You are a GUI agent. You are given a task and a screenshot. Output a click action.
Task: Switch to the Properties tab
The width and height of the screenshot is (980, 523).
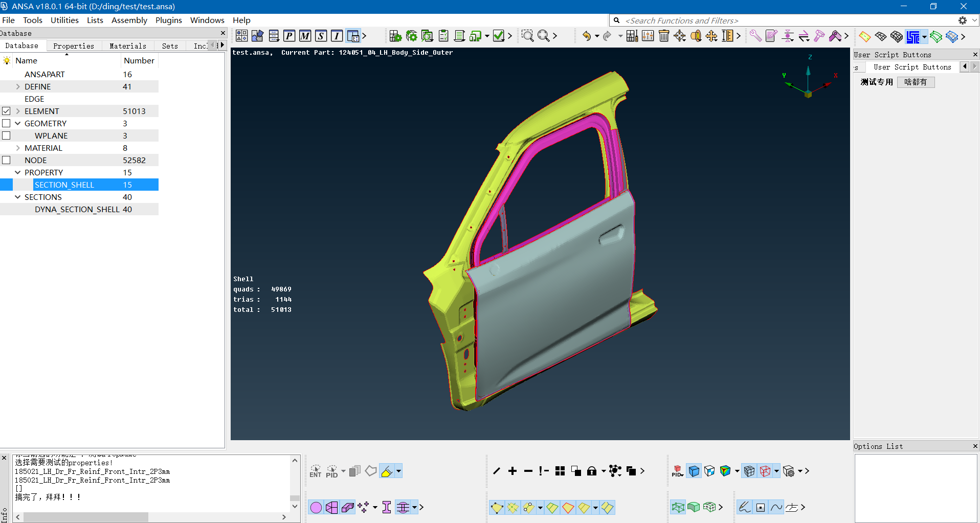pos(74,46)
